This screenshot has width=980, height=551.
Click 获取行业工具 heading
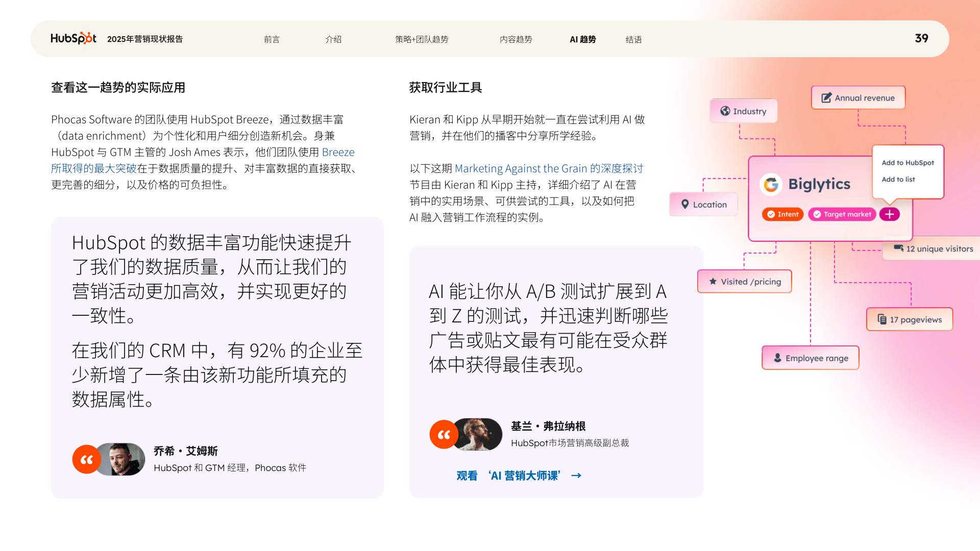pyautogui.click(x=446, y=87)
